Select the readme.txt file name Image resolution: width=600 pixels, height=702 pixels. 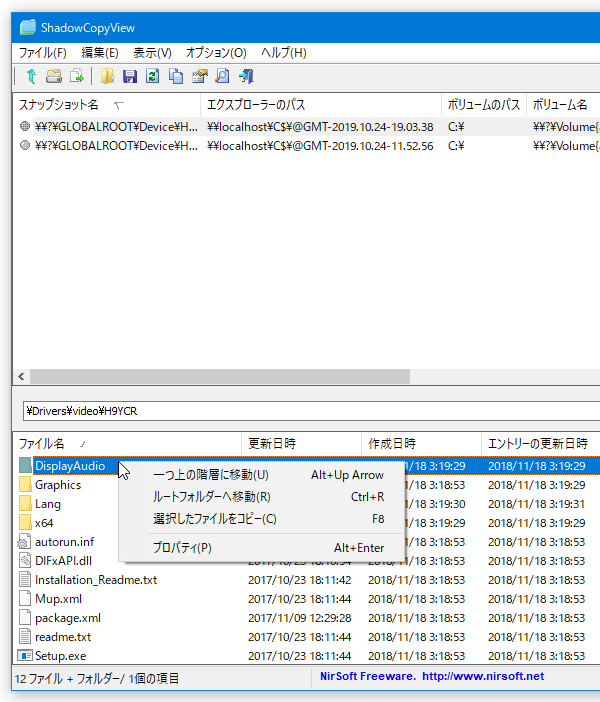(63, 637)
